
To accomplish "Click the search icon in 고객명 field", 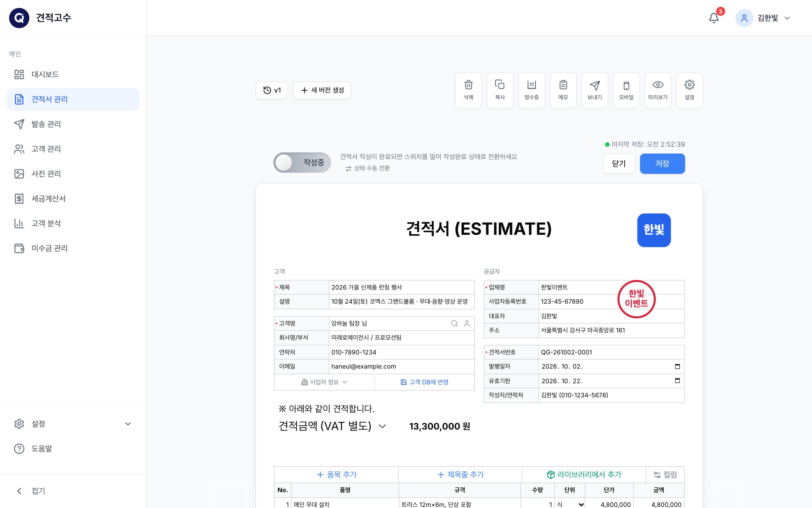I will point(454,323).
